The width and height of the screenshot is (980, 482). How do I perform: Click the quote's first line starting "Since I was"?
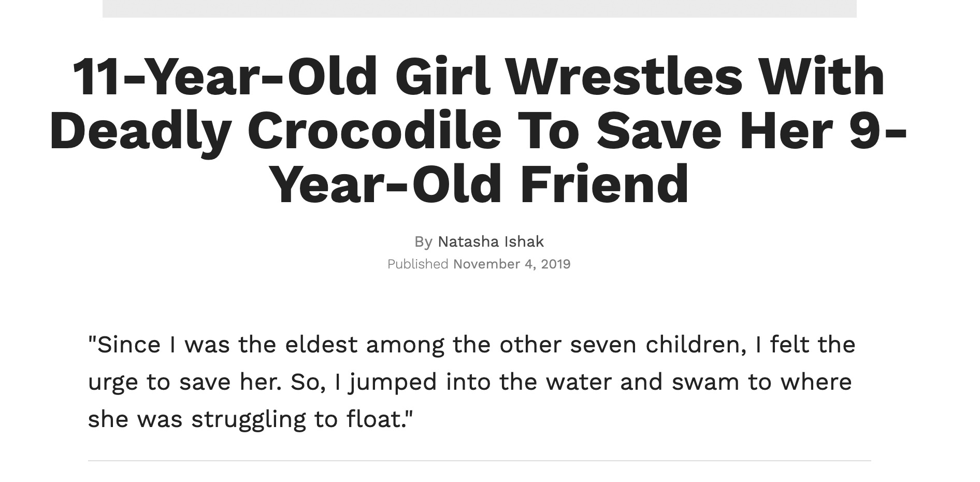point(471,345)
